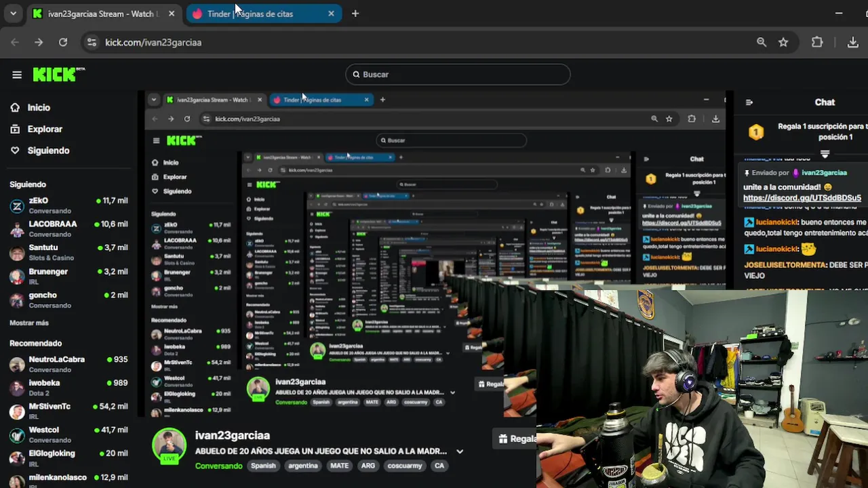868x488 pixels.
Task: Select the ARG tag
Action: (x=368, y=466)
